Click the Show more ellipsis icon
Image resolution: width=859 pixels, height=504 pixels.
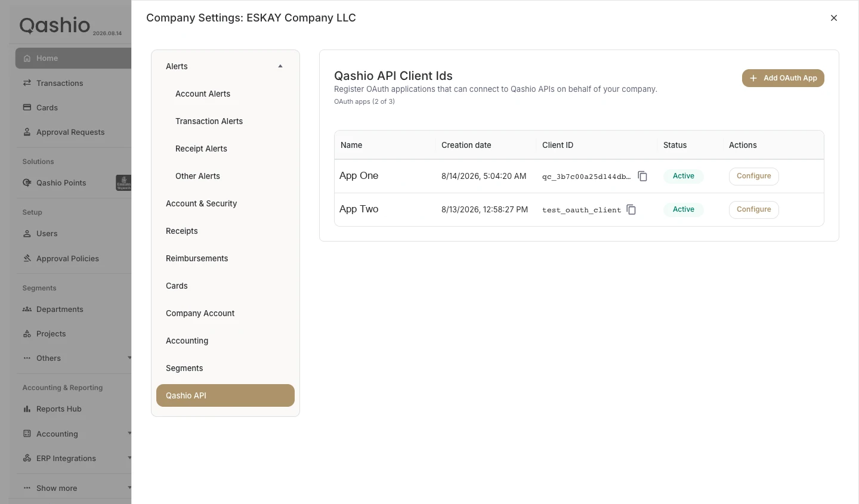(x=27, y=488)
